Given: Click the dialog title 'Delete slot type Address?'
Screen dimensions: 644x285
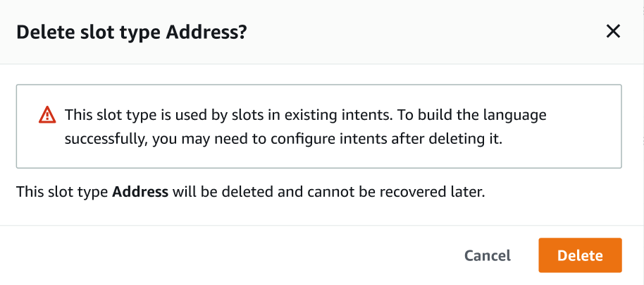Looking at the screenshot, I should (x=131, y=32).
